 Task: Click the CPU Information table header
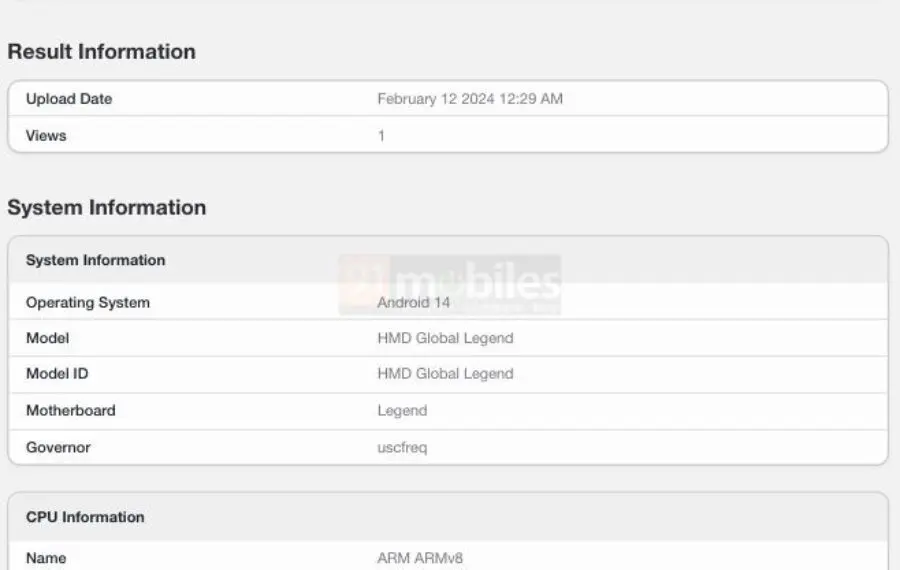click(448, 517)
